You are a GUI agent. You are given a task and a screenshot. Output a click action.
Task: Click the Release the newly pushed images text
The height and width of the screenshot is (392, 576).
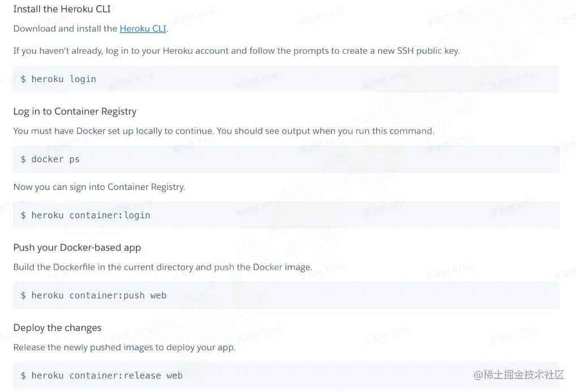[124, 347]
